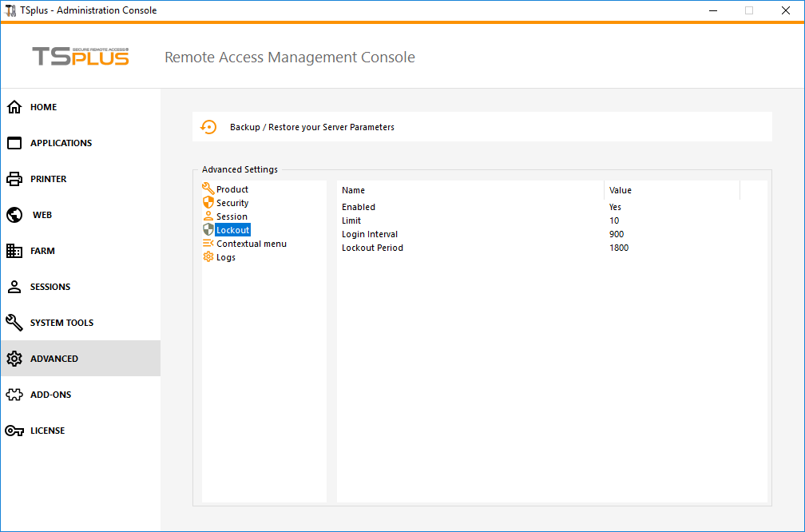This screenshot has height=532, width=805.
Task: Click the Applications window icon
Action: [x=14, y=143]
